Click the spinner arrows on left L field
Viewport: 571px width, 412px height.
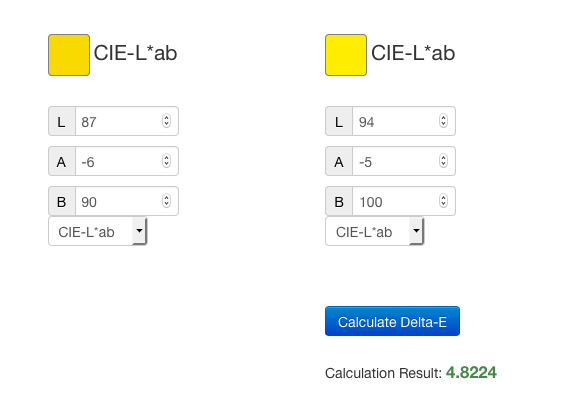[x=166, y=121]
